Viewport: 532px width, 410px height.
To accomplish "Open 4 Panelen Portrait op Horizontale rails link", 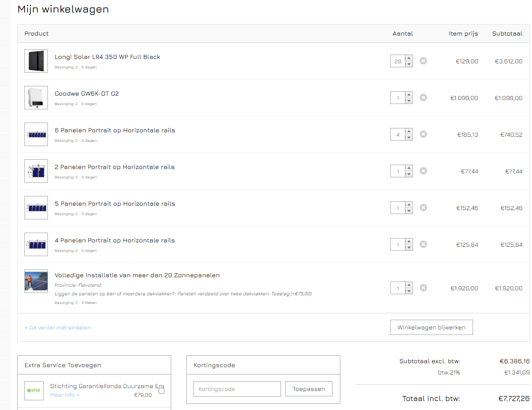I will (x=115, y=240).
